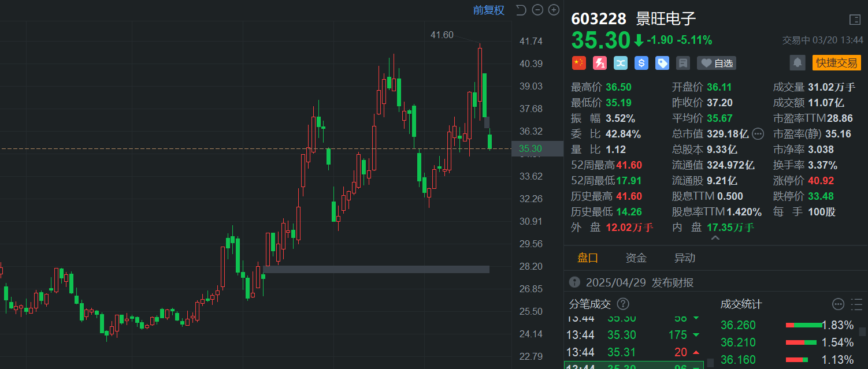Screen dimensions: 868x369
Task: Open 总市值 more options ellipsis icon
Action: tap(758, 134)
